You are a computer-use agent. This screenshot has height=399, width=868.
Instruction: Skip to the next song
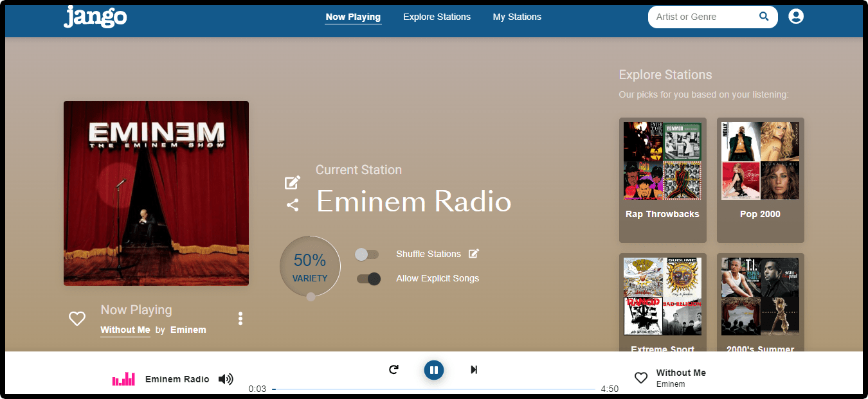point(474,369)
